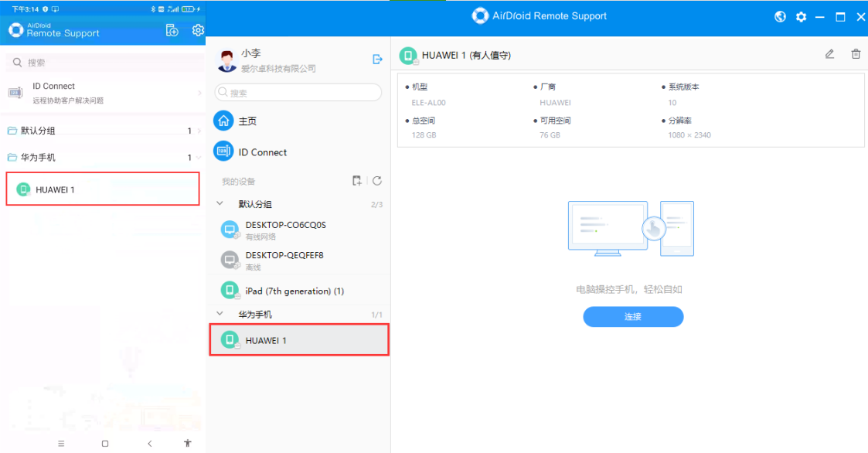Click the phone-and-monitor illustration thumbnail
Image resolution: width=868 pixels, height=453 pixels.
(x=631, y=229)
